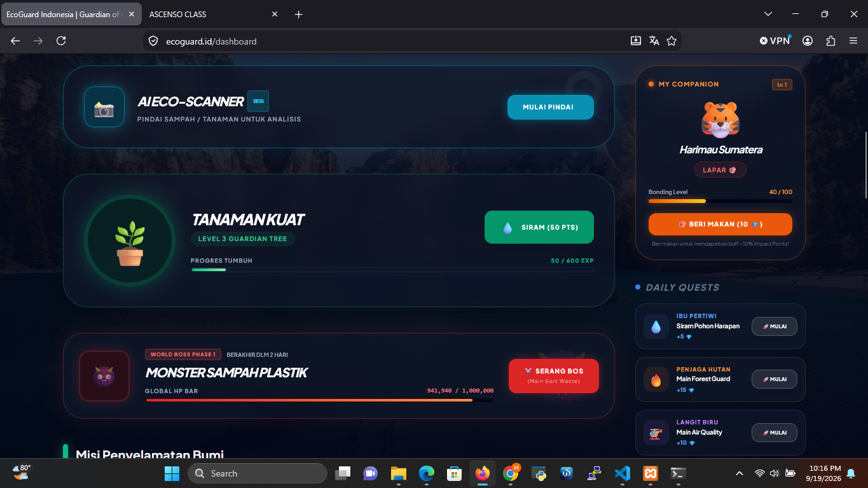
Task: Click the translate page icon in address bar
Action: (x=654, y=41)
